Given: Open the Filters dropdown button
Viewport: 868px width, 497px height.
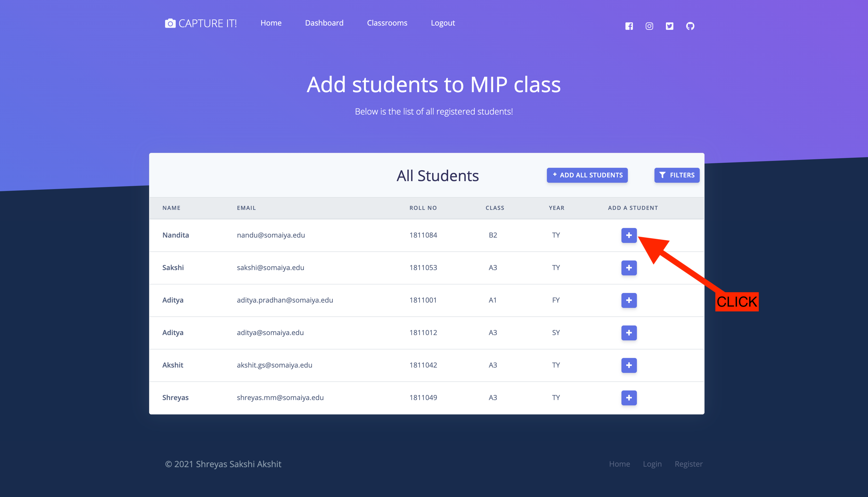Looking at the screenshot, I should click(677, 175).
